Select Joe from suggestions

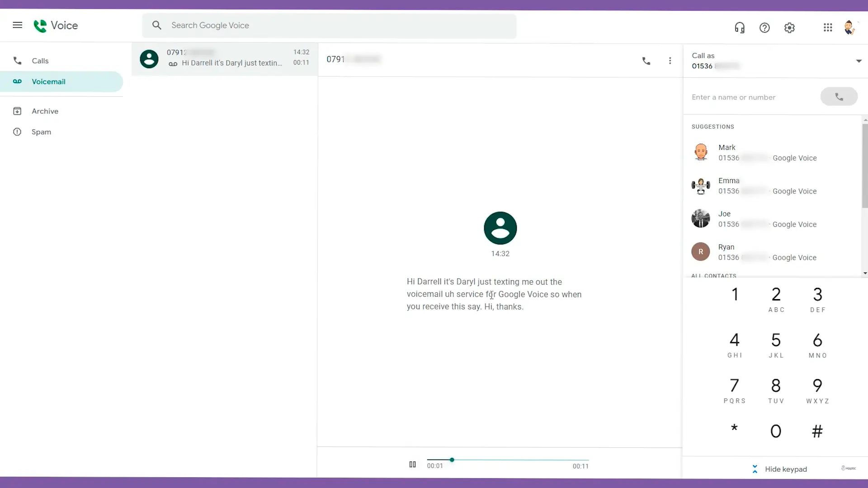click(773, 219)
